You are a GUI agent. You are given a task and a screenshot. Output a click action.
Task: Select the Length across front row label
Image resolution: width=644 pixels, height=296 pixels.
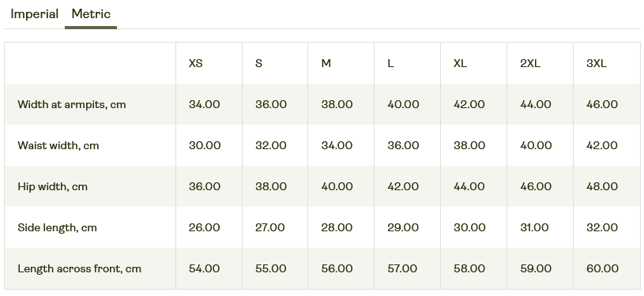click(79, 268)
